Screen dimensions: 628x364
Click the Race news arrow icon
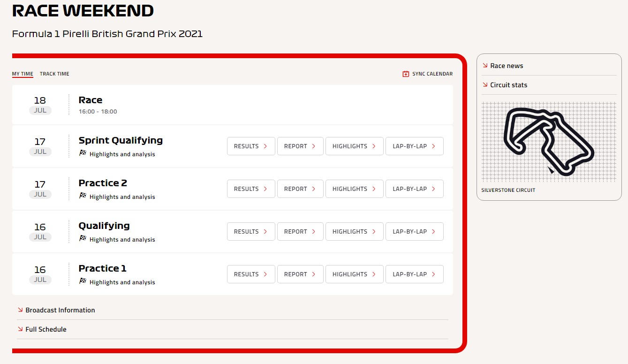coord(485,66)
